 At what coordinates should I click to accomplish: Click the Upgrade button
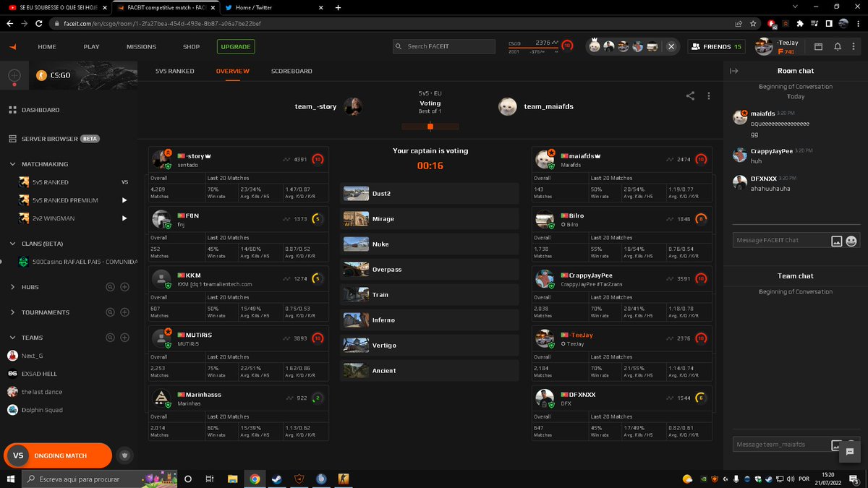(x=236, y=47)
